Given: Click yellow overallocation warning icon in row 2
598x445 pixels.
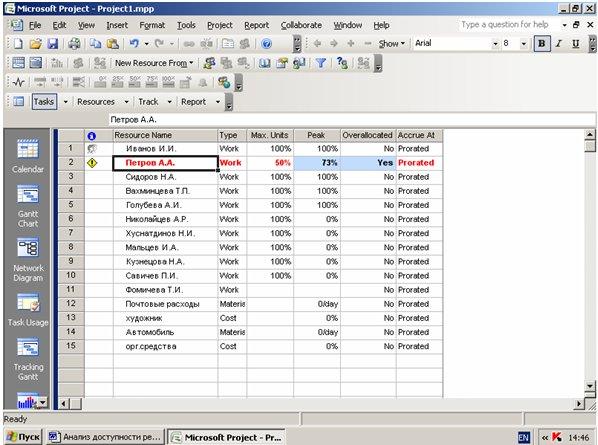Looking at the screenshot, I should (x=92, y=163).
